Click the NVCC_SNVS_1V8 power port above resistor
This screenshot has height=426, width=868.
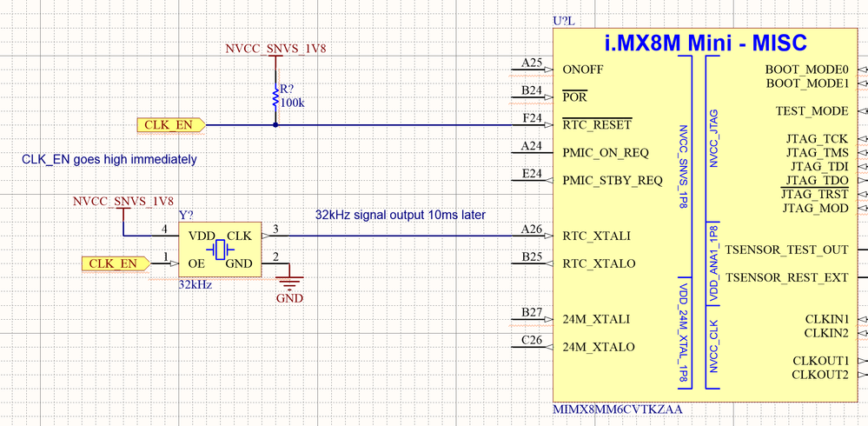coord(275,49)
